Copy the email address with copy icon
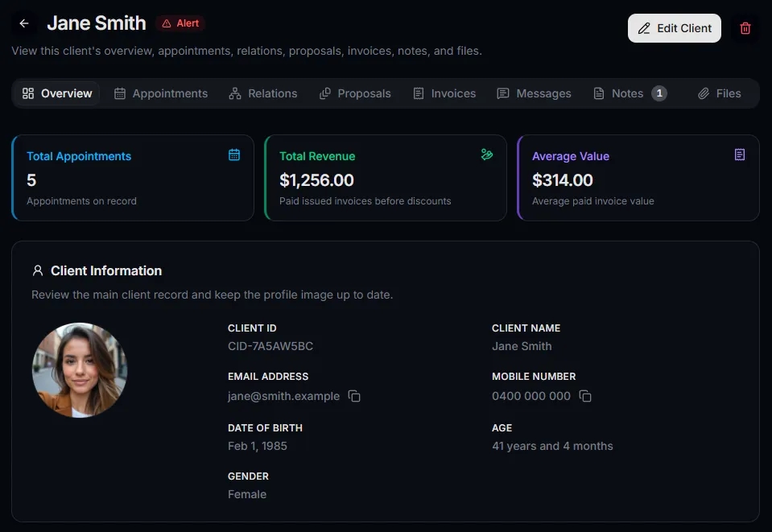 (x=354, y=396)
